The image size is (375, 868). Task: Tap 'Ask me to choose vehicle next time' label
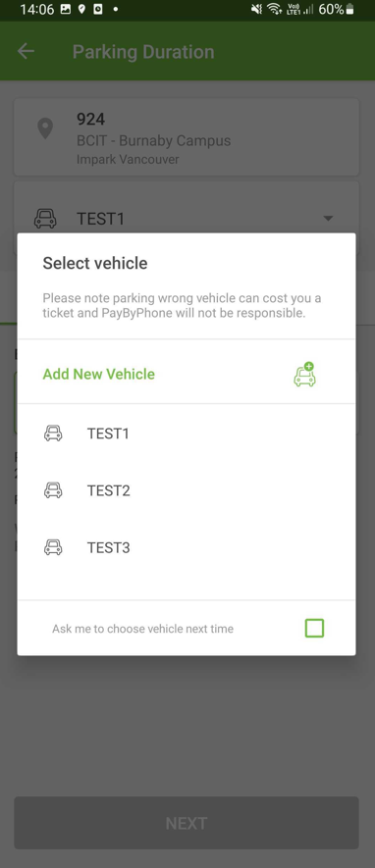coord(143,629)
